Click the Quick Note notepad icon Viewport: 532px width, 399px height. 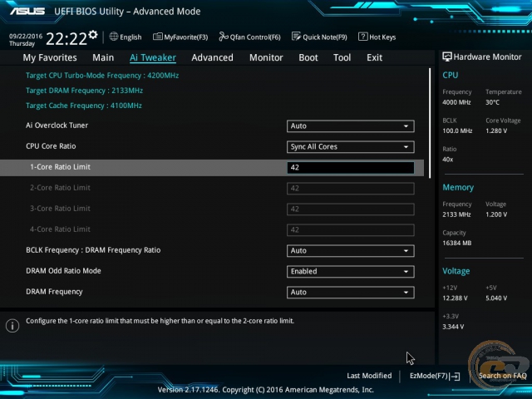click(296, 37)
